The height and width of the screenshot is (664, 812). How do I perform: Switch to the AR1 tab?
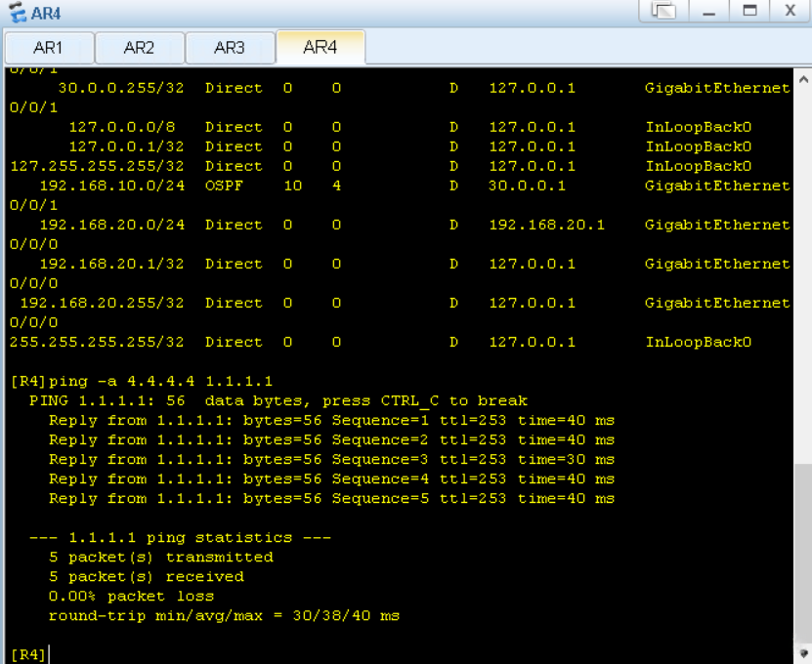[49, 48]
